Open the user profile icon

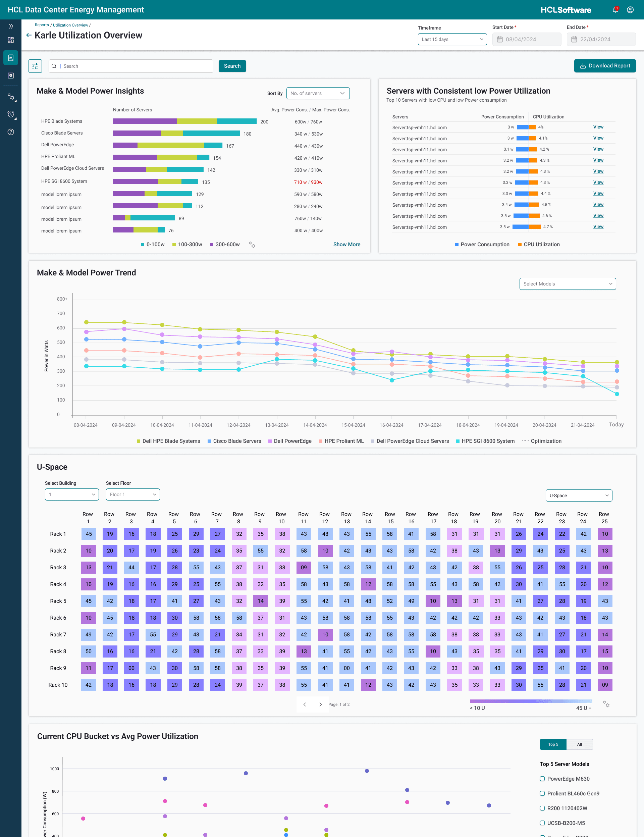click(x=630, y=10)
